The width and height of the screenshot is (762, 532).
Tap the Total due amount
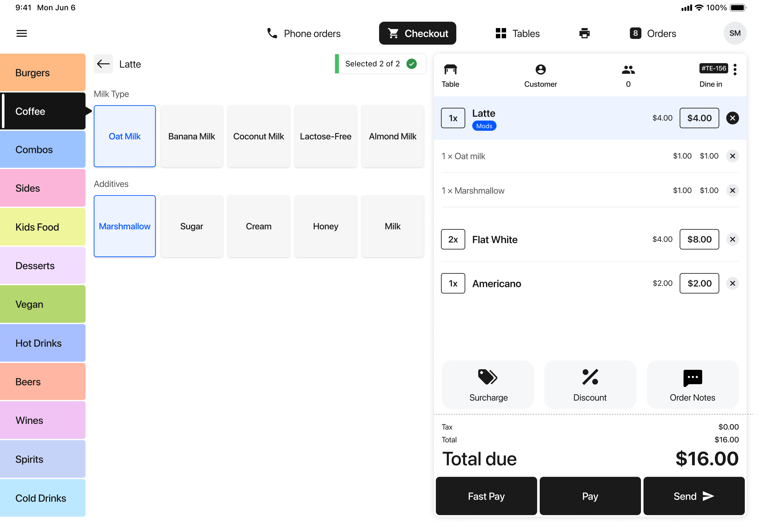[x=707, y=459]
